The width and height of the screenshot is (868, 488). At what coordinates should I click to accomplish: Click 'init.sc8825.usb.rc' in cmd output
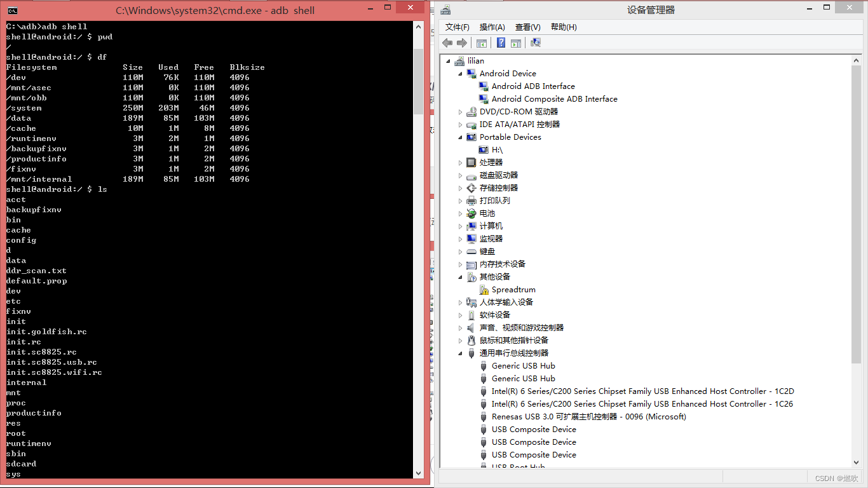(x=51, y=362)
